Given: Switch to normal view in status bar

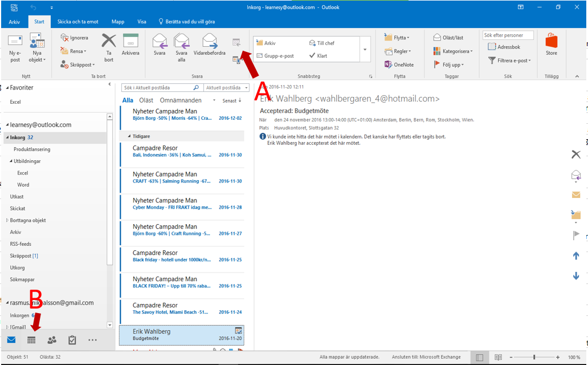Looking at the screenshot, I should [479, 358].
